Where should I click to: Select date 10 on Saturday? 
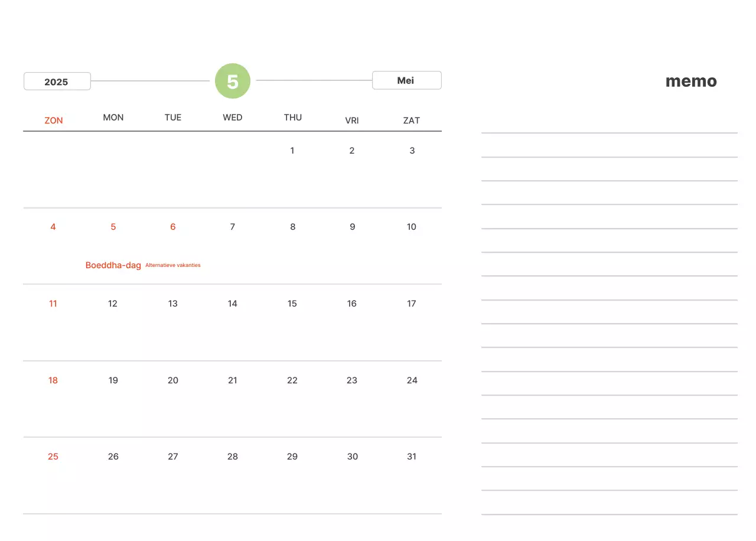[412, 227]
